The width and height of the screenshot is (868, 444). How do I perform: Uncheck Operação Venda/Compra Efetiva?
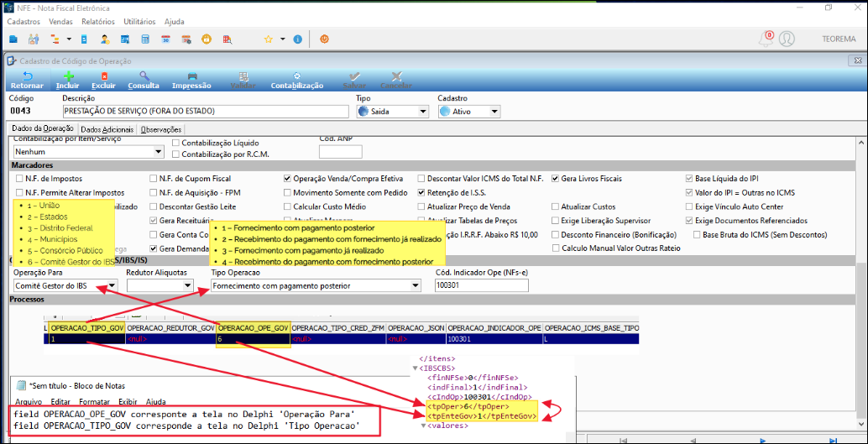click(x=287, y=179)
